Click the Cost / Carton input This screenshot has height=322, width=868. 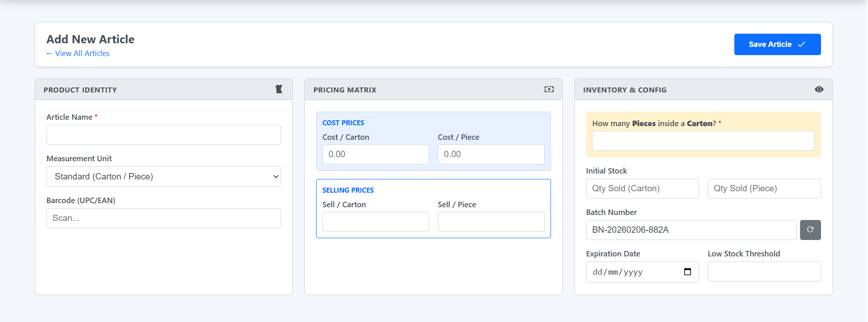click(376, 154)
